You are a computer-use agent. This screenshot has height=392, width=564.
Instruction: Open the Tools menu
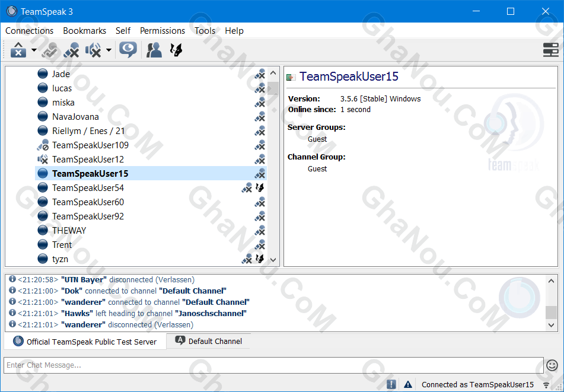pos(205,31)
